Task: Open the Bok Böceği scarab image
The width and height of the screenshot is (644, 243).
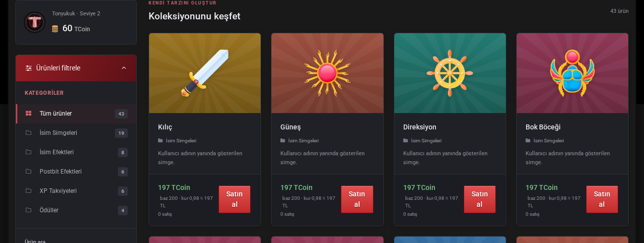Action: pyautogui.click(x=572, y=73)
